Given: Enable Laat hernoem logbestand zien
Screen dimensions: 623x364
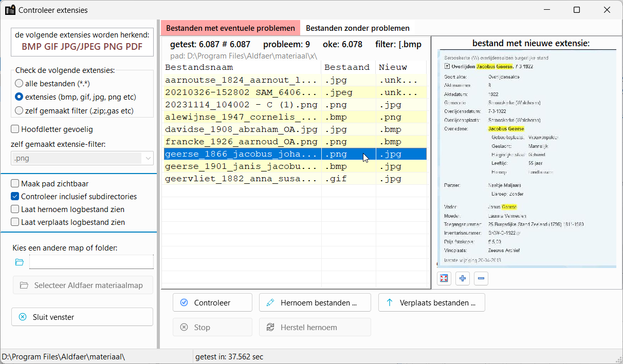Looking at the screenshot, I should click(x=15, y=209).
